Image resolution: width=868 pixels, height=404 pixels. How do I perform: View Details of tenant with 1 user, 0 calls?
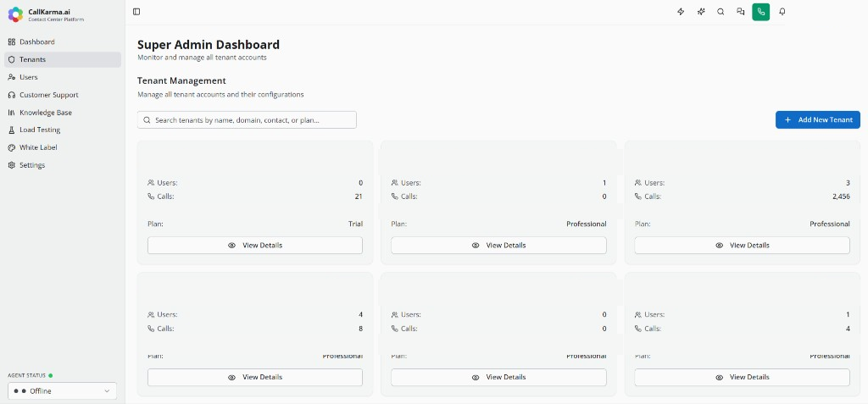498,245
